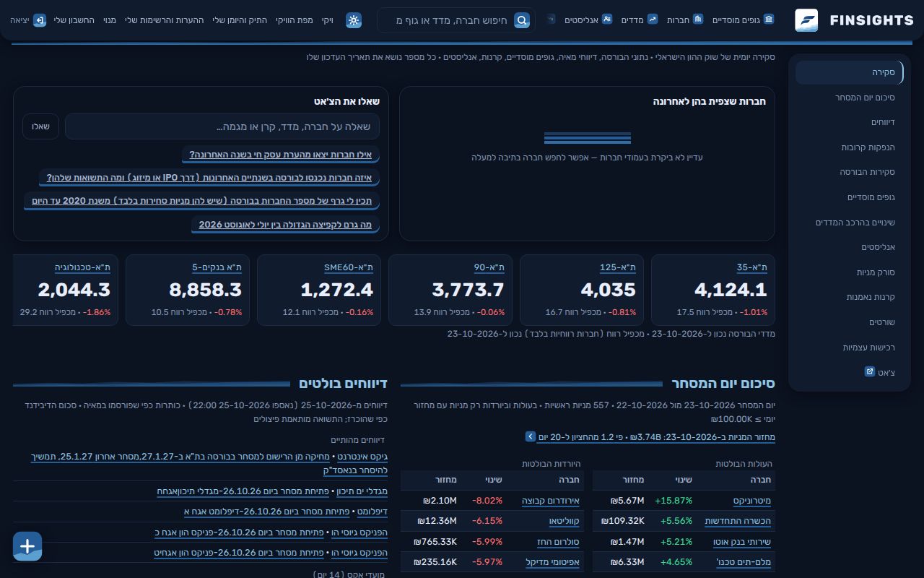Screen dimensions: 924x578
Task: Open the גיקס אינטרנט report link
Action: (362, 457)
